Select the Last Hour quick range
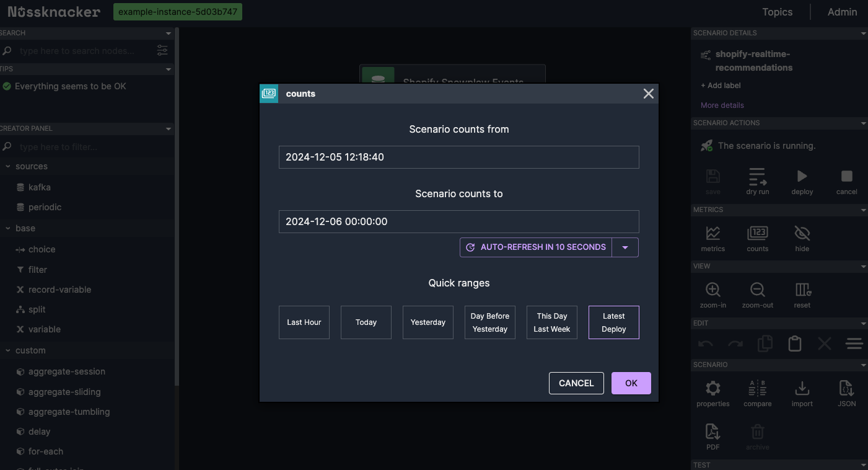868x470 pixels. point(304,322)
